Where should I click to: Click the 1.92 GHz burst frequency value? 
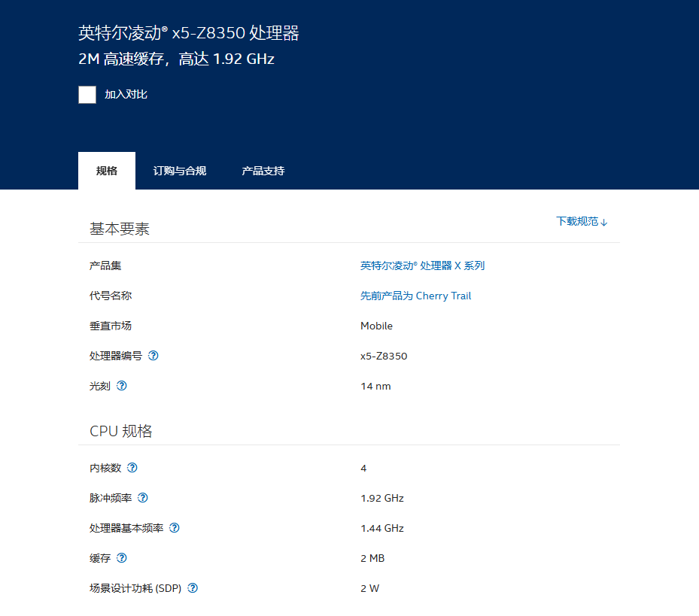coord(382,499)
